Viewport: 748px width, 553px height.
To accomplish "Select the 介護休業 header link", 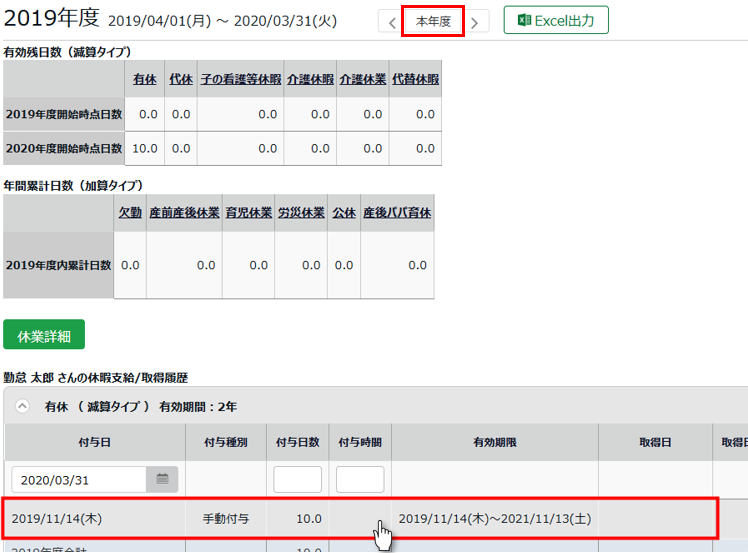I will [x=362, y=79].
